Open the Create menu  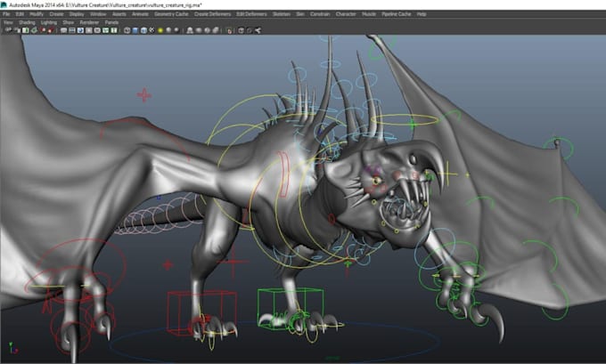pyautogui.click(x=56, y=14)
